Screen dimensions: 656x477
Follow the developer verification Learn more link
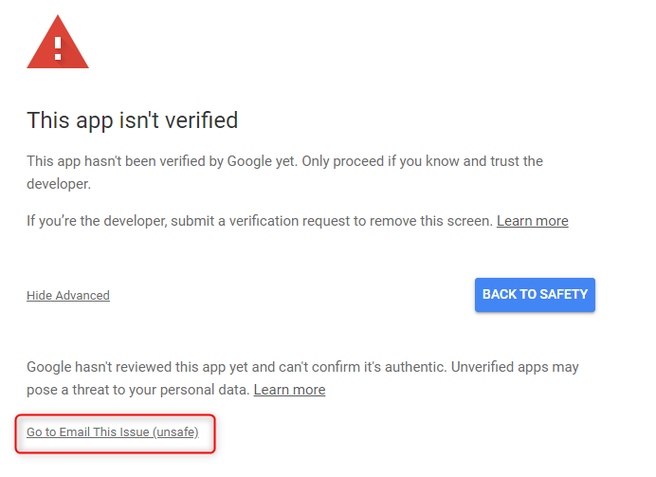point(532,221)
